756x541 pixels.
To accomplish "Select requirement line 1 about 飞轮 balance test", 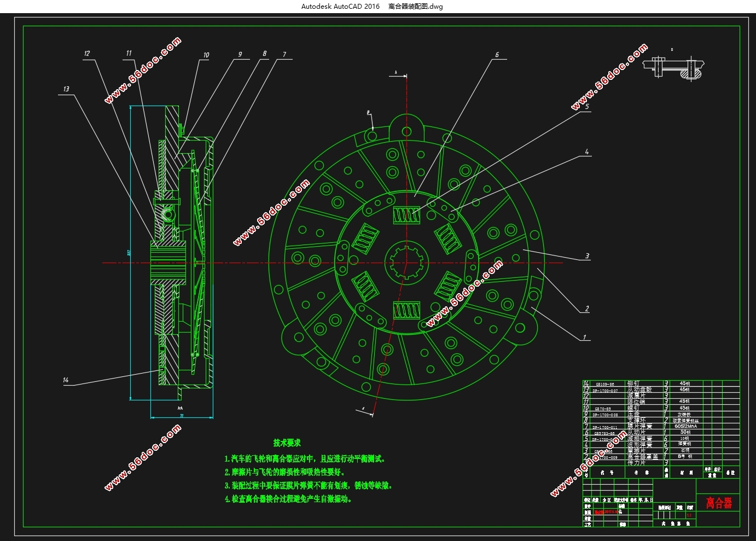I will [x=305, y=458].
